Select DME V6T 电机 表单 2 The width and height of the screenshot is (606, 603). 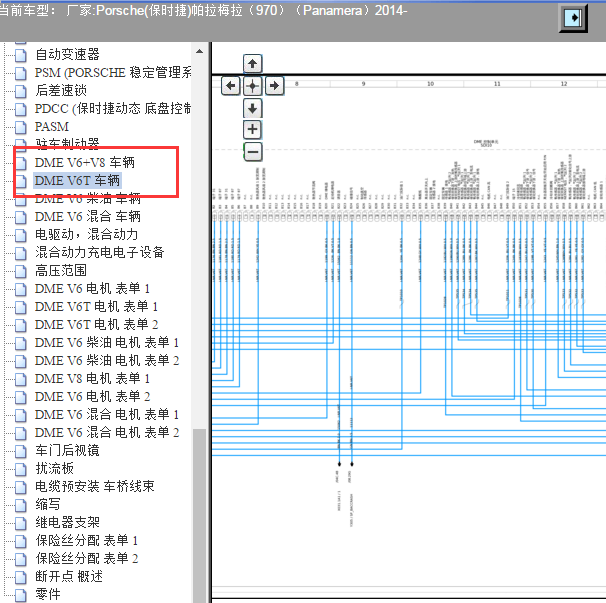point(97,324)
